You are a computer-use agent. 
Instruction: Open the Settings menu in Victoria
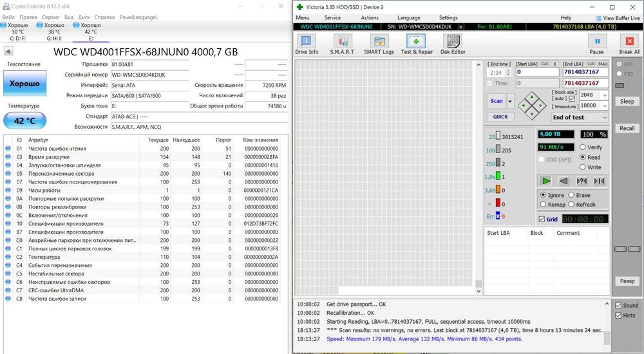pos(448,17)
